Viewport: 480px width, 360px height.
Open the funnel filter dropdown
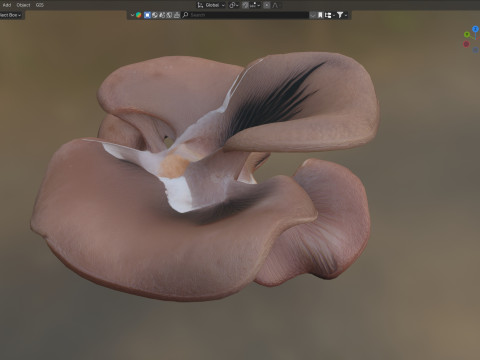[342, 15]
